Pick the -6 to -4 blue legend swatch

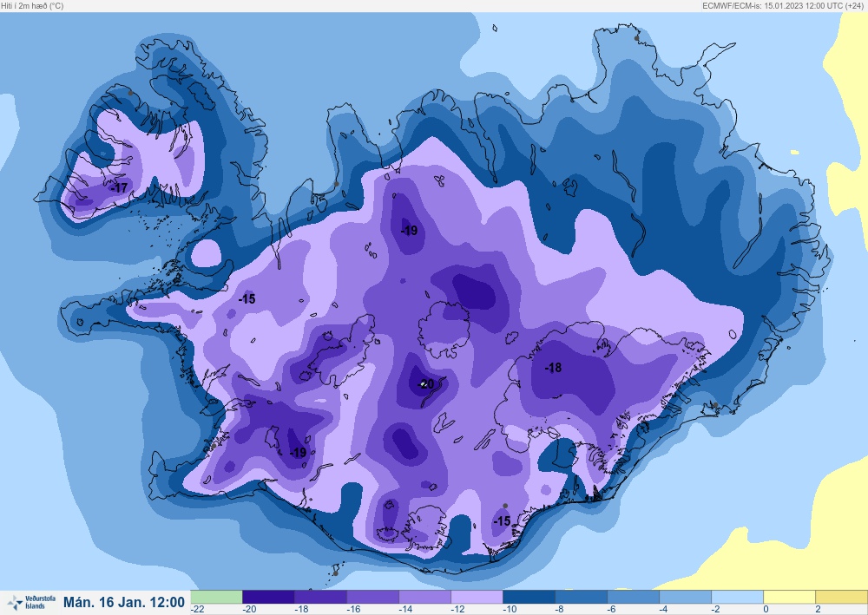point(633,597)
